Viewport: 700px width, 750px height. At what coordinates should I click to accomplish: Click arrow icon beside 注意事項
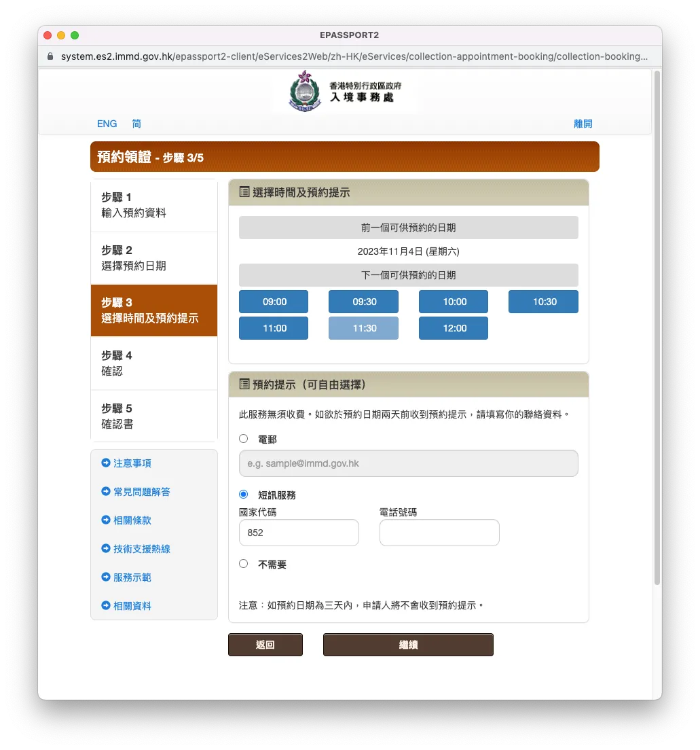106,463
